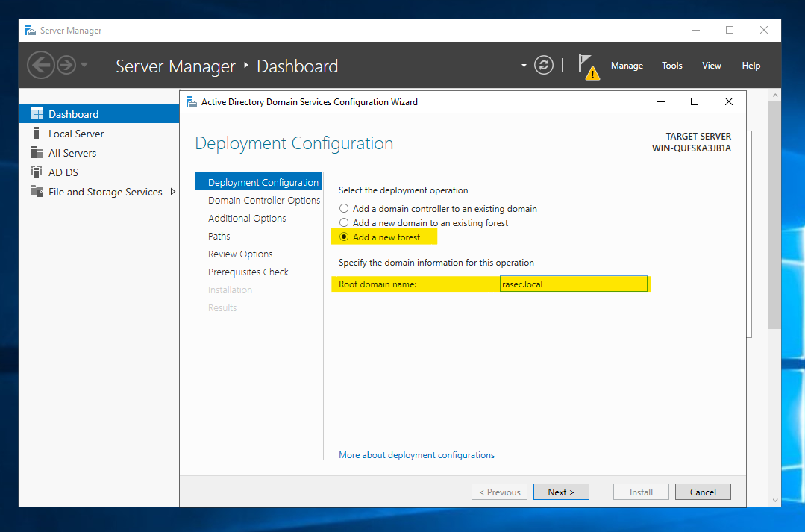Click File and Storage Services icon
Image resolution: width=805 pixels, height=532 pixels.
point(37,191)
